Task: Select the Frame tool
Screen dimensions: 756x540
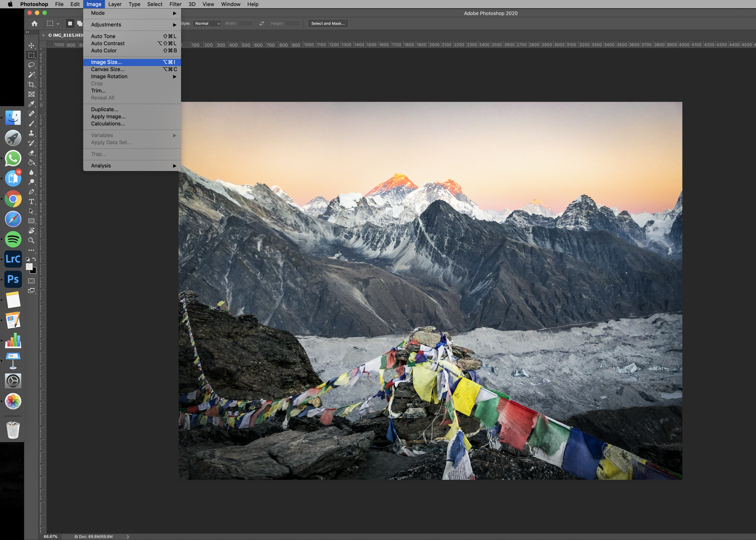Action: [31, 94]
